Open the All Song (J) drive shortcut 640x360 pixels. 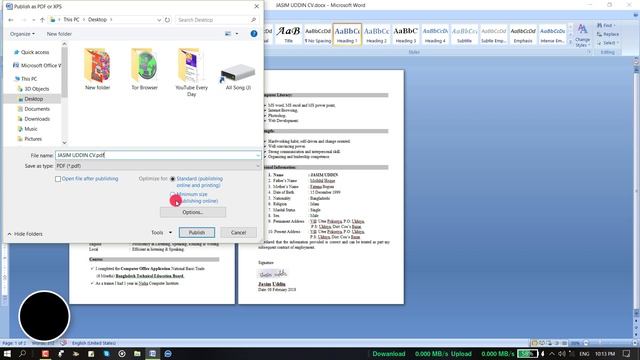(238, 77)
